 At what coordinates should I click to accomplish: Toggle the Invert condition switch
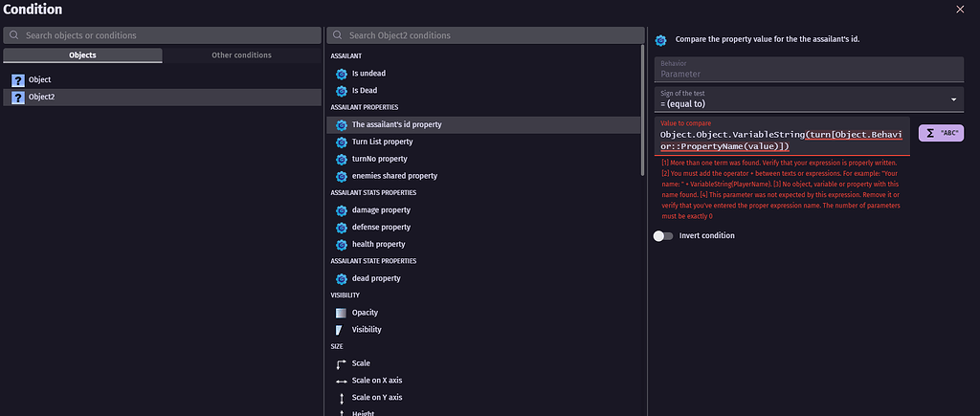(663, 235)
